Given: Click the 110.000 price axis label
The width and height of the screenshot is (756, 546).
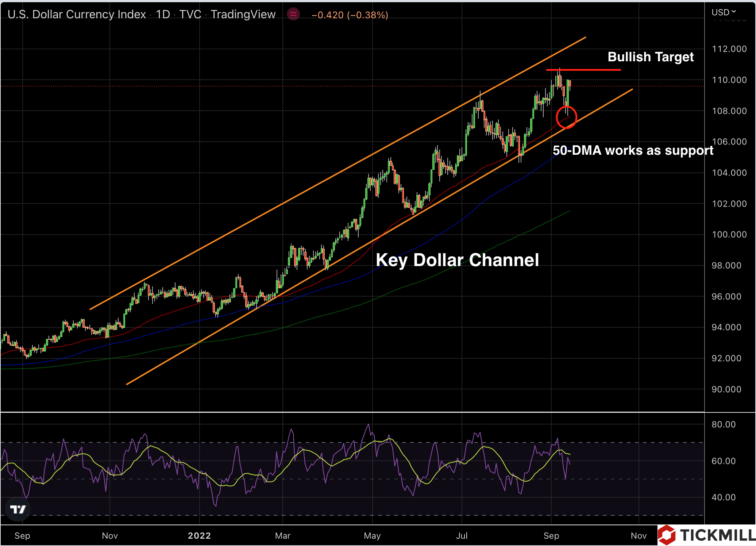Looking at the screenshot, I should point(729,80).
